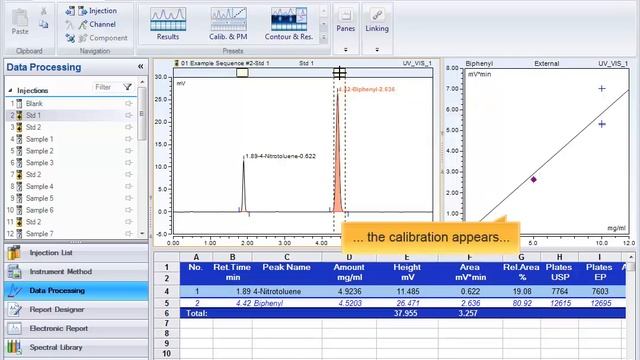Viewport: 640px width, 360px height.
Task: Click the Copy icon in Clipboard group
Action: 44,24
